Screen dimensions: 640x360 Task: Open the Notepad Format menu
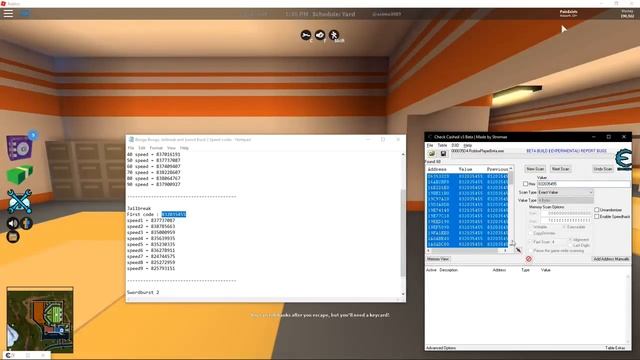[156, 148]
